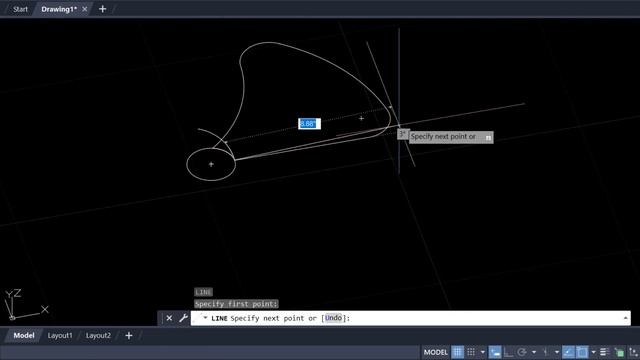Viewport: 640px width, 360px height.
Task: Toggle isometric drafting icon
Action: pos(545,352)
